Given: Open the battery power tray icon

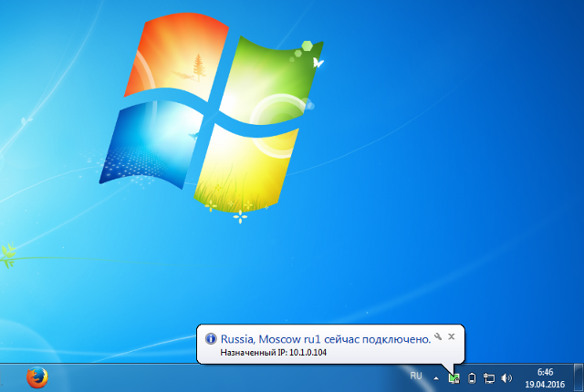Looking at the screenshot, I should point(472,378).
